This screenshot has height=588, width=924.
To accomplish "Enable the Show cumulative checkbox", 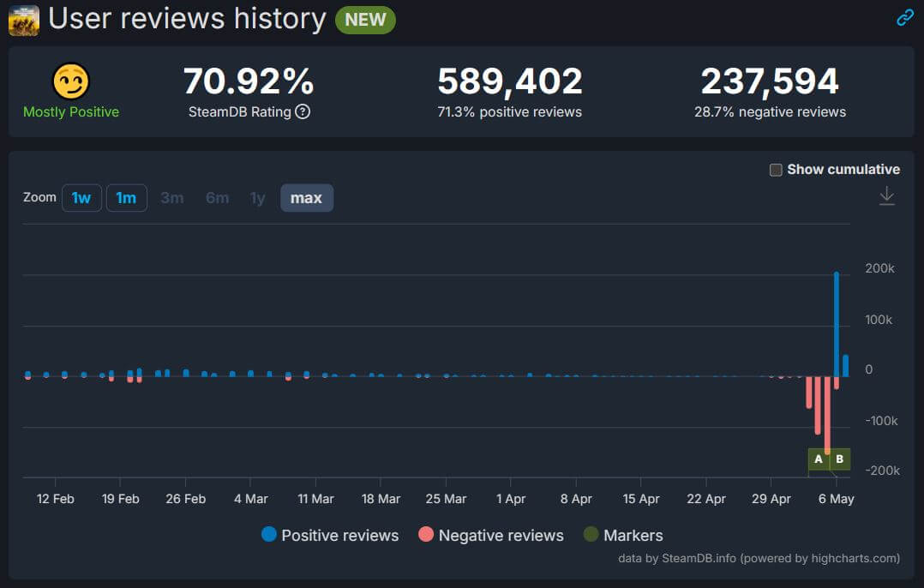I will point(776,170).
